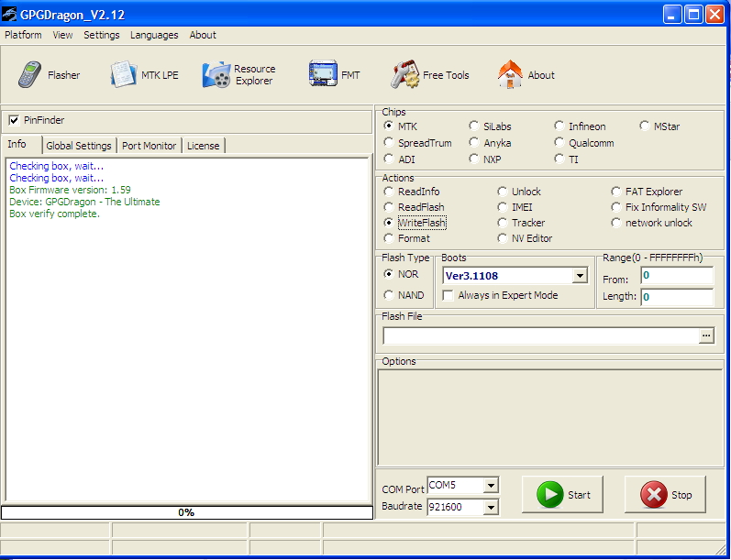Viewport: 731px width, 560px height.
Task: Select the TI chip option
Action: coord(559,159)
